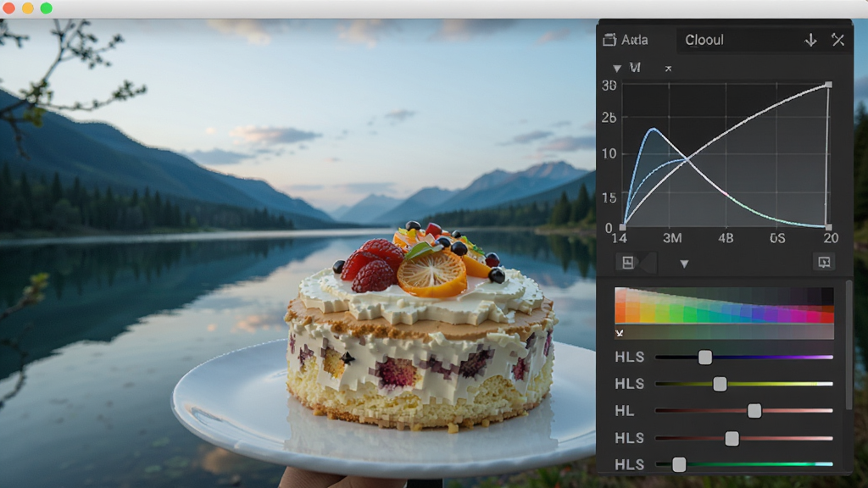This screenshot has width=868, height=488.
Task: Select the bottom-left curve control point
Action: (x=623, y=227)
